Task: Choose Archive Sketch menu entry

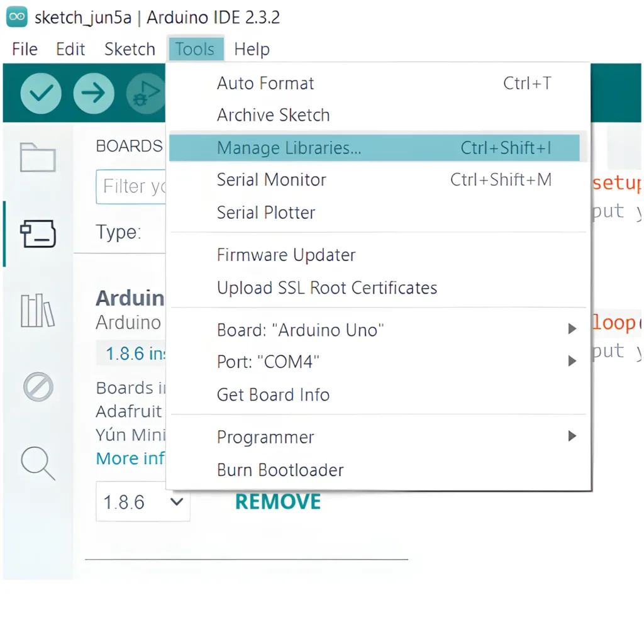Action: tap(378, 115)
